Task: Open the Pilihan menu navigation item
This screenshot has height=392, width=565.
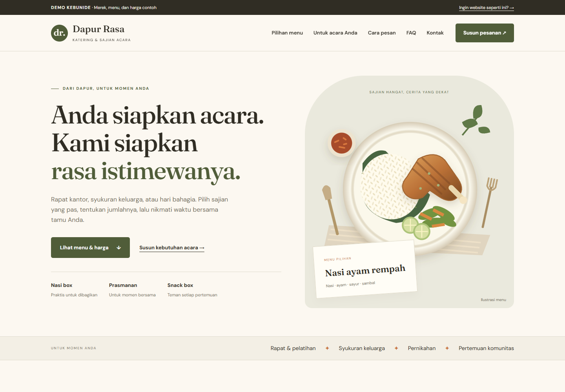Action: tap(287, 33)
